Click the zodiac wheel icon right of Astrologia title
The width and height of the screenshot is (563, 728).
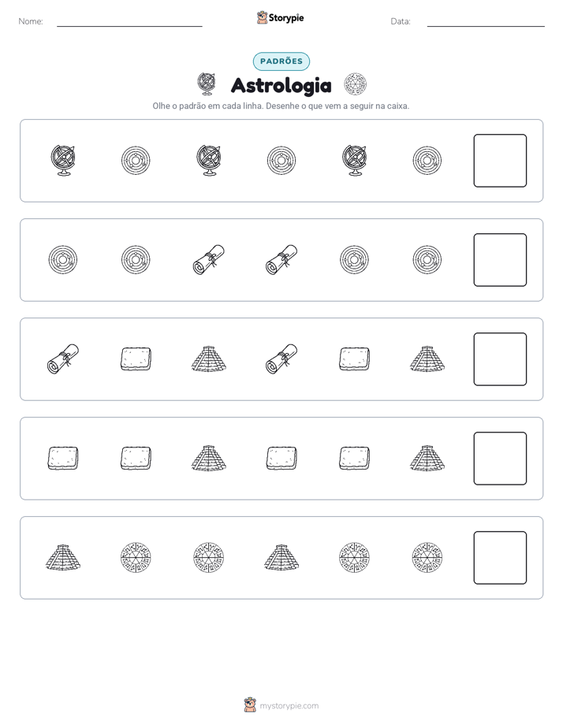pos(356,84)
